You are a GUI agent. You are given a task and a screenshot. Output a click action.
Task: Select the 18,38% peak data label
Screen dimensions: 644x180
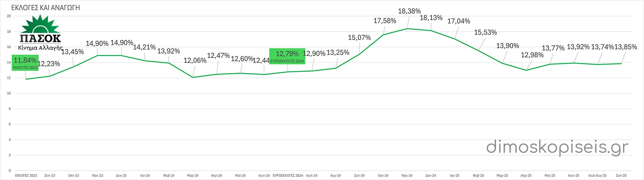coord(409,11)
